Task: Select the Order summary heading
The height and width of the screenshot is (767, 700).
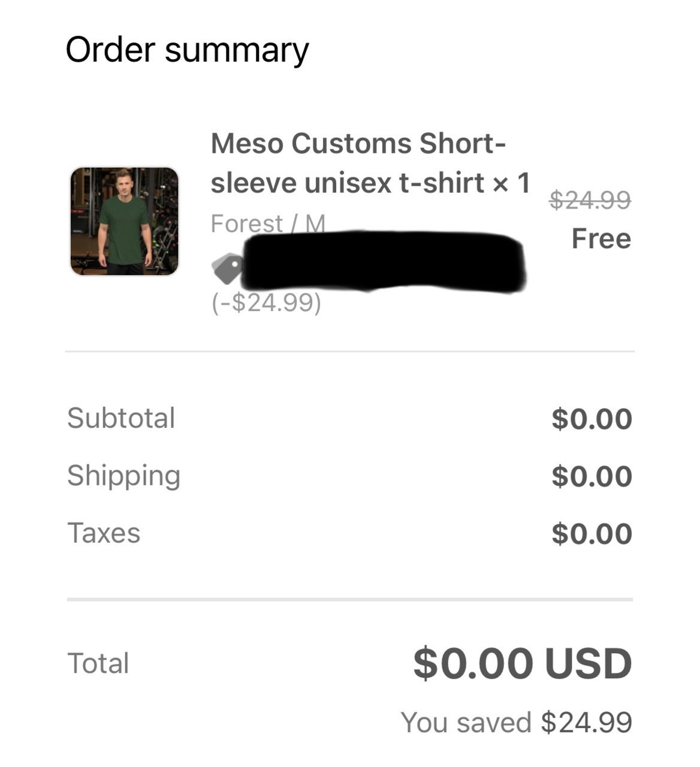Action: (187, 50)
